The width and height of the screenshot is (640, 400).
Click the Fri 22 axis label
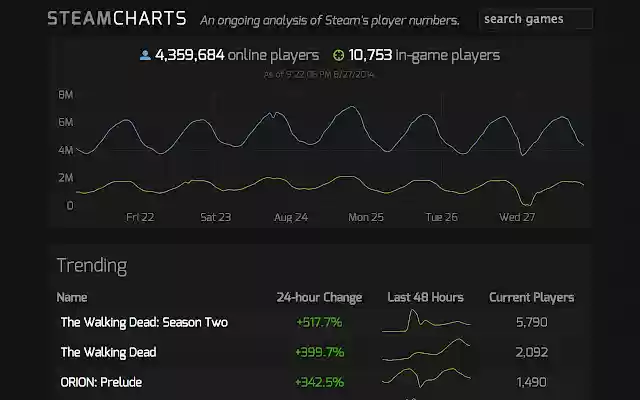point(140,217)
